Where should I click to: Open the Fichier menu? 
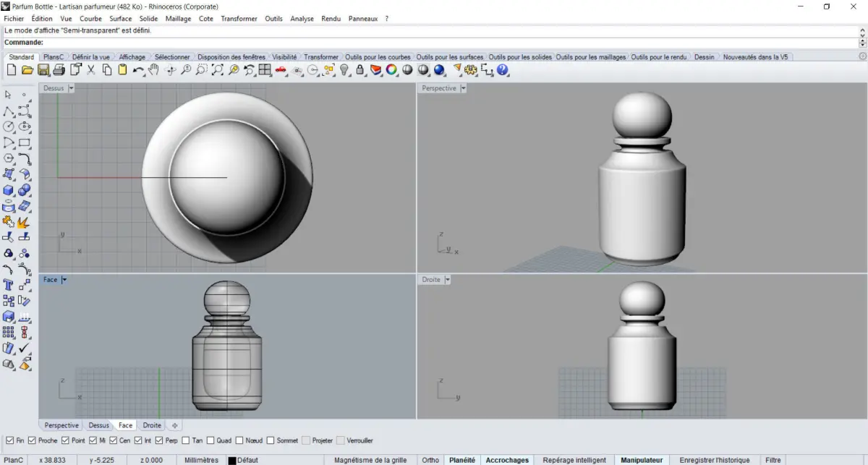pos(14,19)
